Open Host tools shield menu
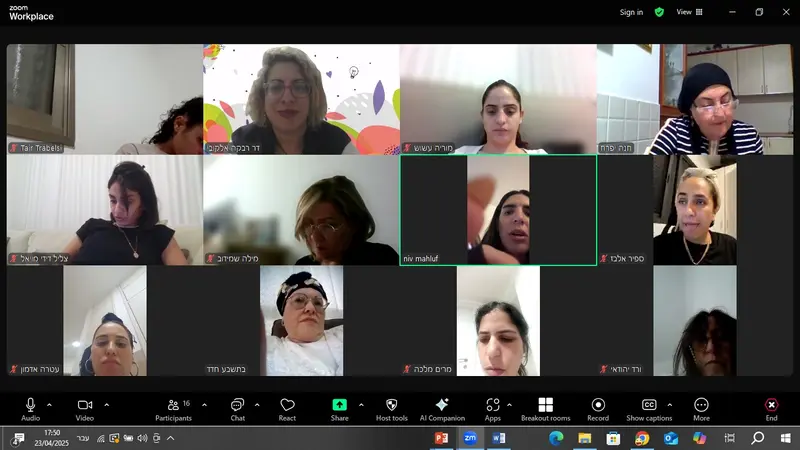The height and width of the screenshot is (450, 800). click(x=391, y=408)
